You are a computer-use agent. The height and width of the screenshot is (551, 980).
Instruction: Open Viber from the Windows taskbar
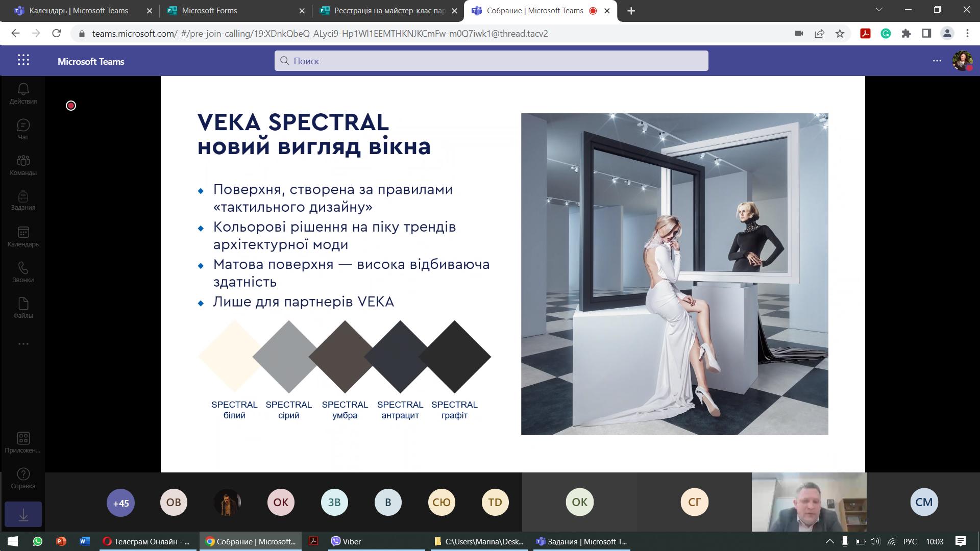click(376, 541)
